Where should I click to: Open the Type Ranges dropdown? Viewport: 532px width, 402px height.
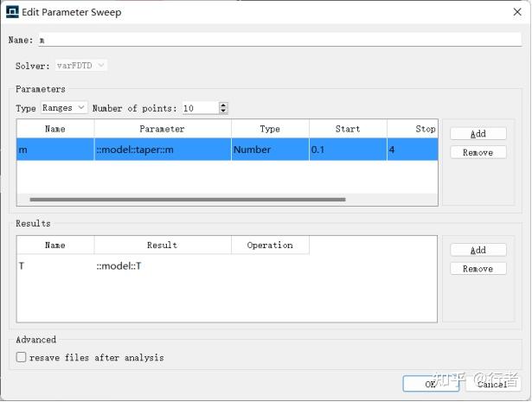point(64,108)
